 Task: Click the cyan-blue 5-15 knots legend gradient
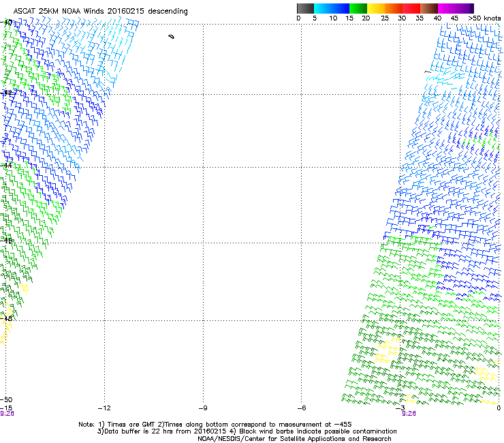click(x=332, y=8)
